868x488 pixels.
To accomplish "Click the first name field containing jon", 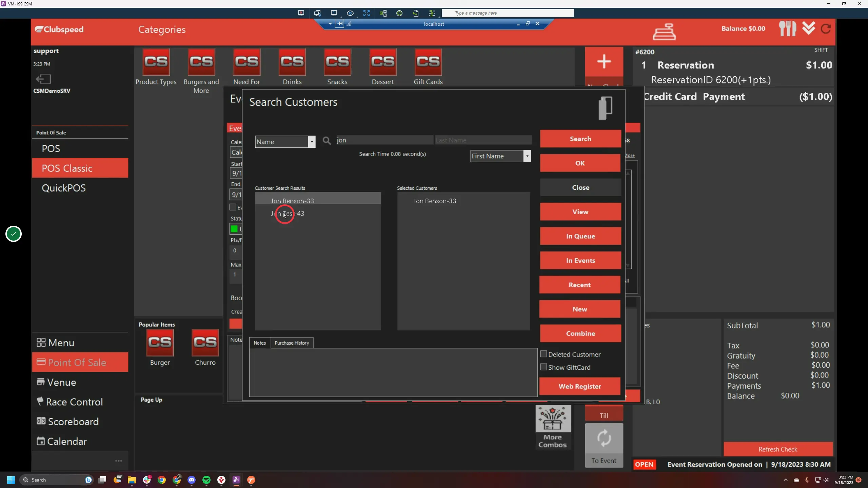I will pos(384,140).
